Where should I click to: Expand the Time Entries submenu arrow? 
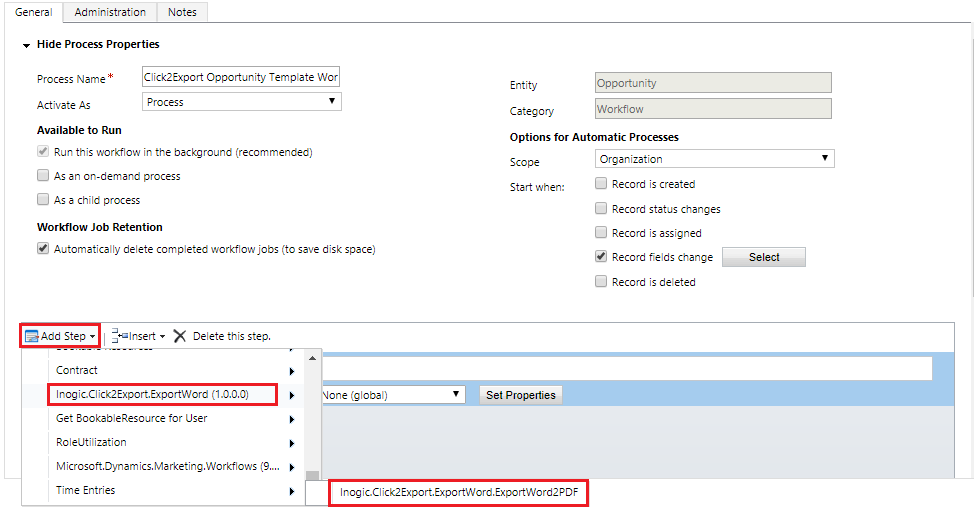pyautogui.click(x=292, y=492)
